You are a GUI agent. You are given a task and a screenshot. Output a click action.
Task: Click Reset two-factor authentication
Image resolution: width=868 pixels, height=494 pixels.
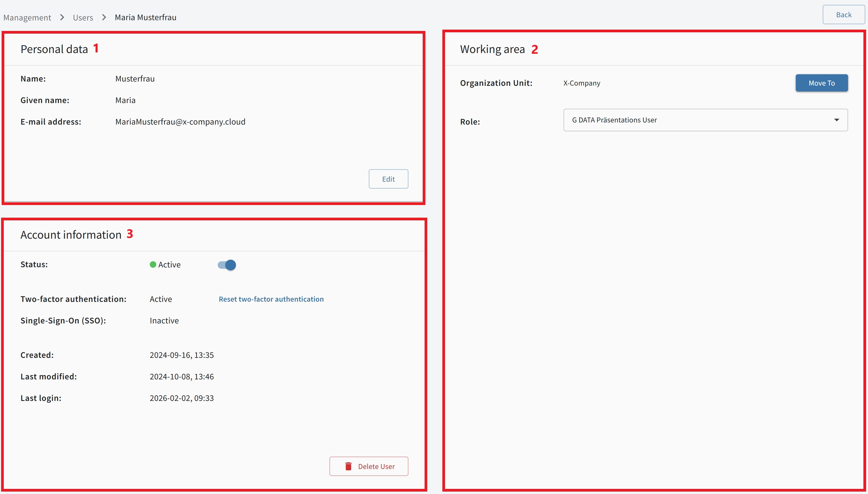tap(271, 299)
